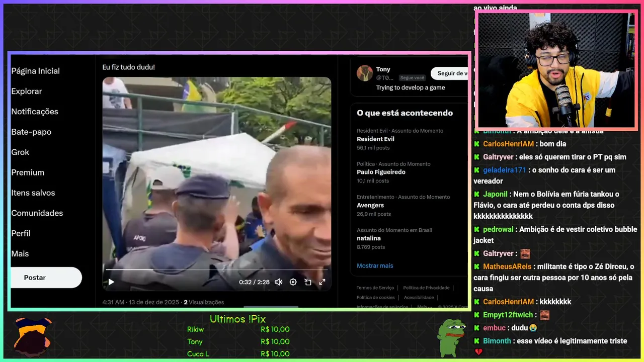Expand the video to fullscreen

[x=323, y=282]
